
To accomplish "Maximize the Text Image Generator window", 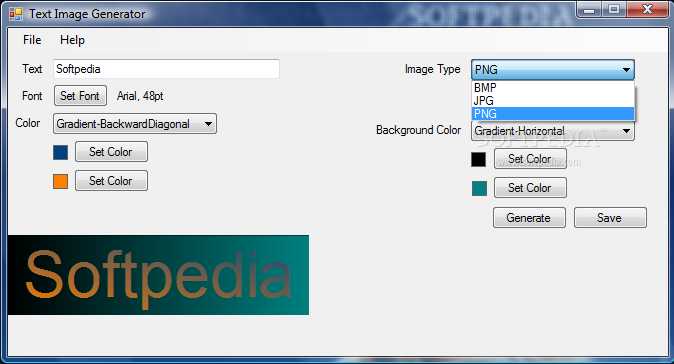I will point(614,9).
